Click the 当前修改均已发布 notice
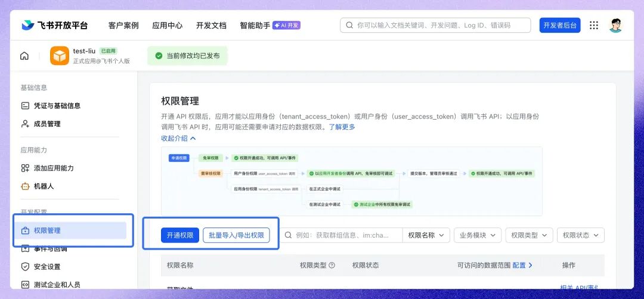 click(x=187, y=56)
